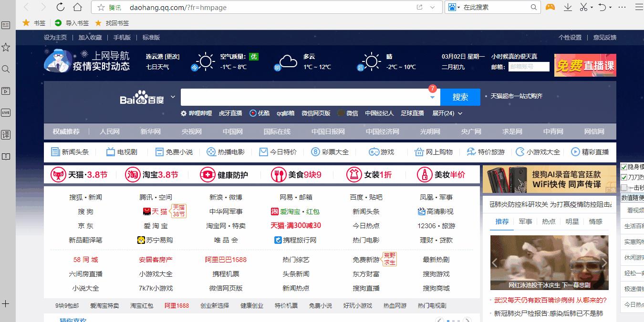Viewport: 644px width, 322px height.
Task: Open the restore closed tabs dropdown arrow
Action: point(610,7)
